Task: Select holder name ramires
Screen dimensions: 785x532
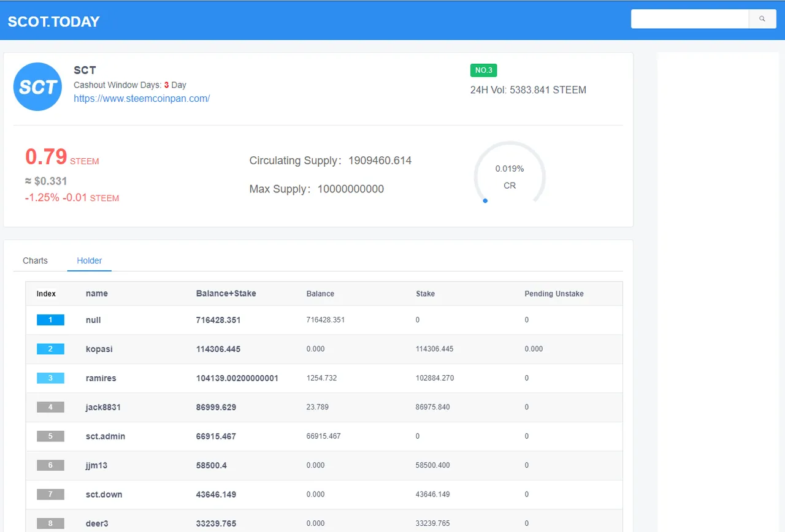Action: [x=101, y=378]
